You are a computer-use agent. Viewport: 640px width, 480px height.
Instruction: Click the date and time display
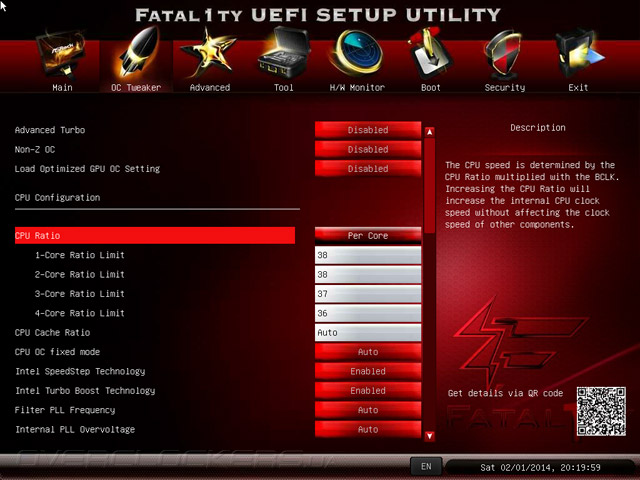(540, 467)
